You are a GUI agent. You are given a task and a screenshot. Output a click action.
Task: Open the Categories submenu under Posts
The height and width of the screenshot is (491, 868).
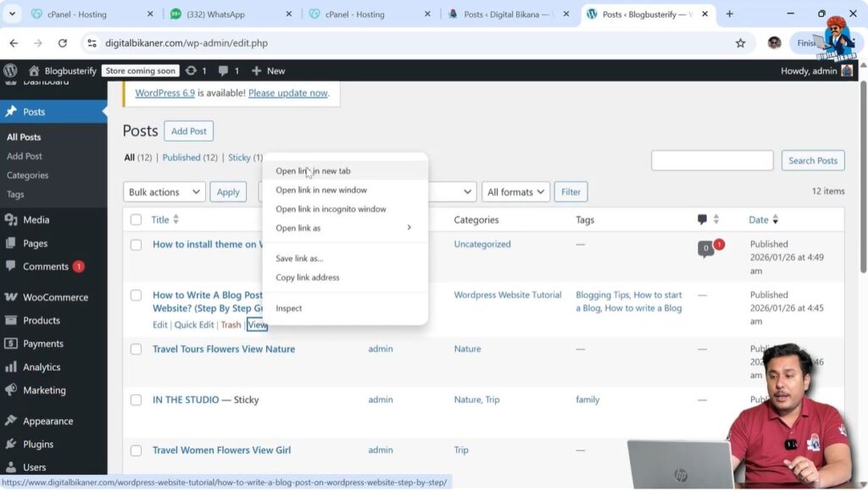click(28, 175)
